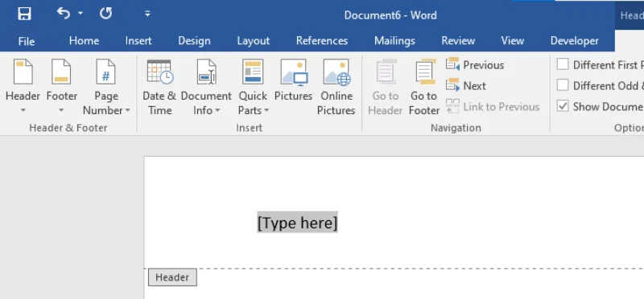Expand the Header dropdown arrow
Image resolution: width=644 pixels, height=299 pixels.
[x=23, y=110]
